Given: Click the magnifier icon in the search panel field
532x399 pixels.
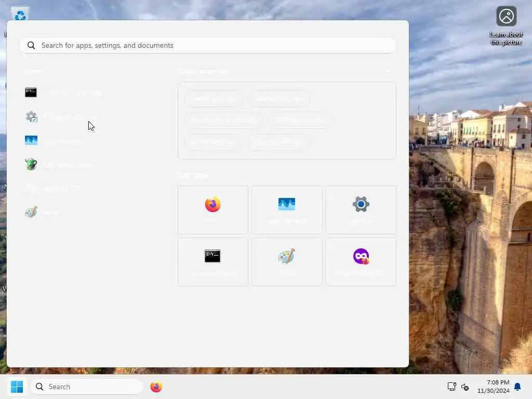Looking at the screenshot, I should (x=31, y=45).
